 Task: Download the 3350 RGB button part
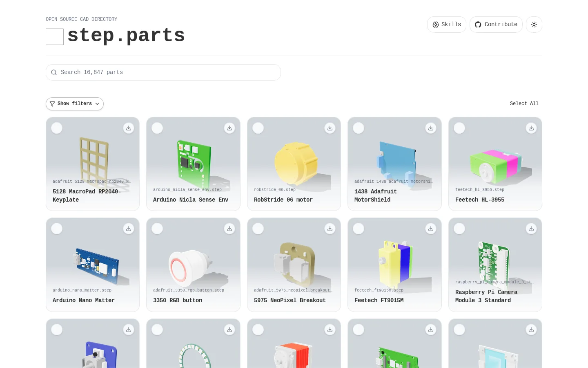pos(229,229)
